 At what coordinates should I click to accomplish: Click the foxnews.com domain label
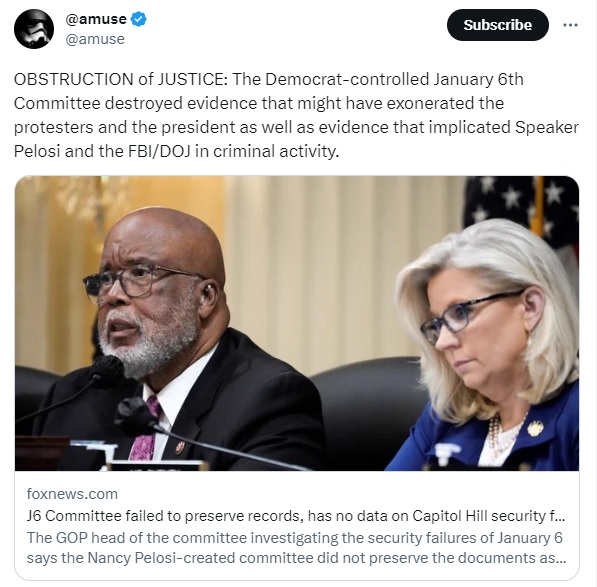coord(72,494)
